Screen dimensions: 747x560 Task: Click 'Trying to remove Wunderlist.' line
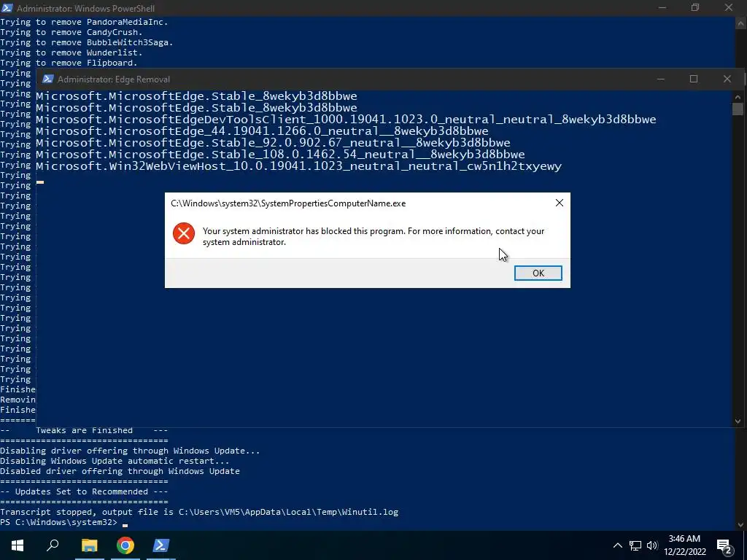pyautogui.click(x=71, y=52)
